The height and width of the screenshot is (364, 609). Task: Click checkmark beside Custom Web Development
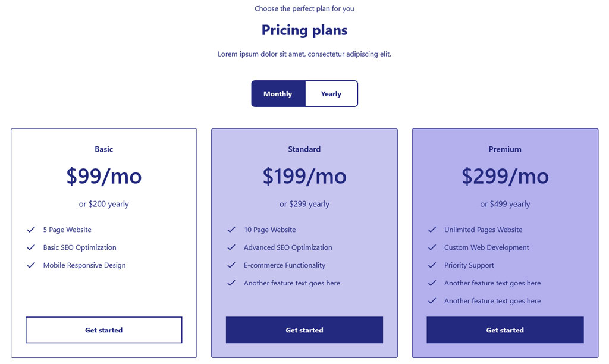pyautogui.click(x=432, y=247)
